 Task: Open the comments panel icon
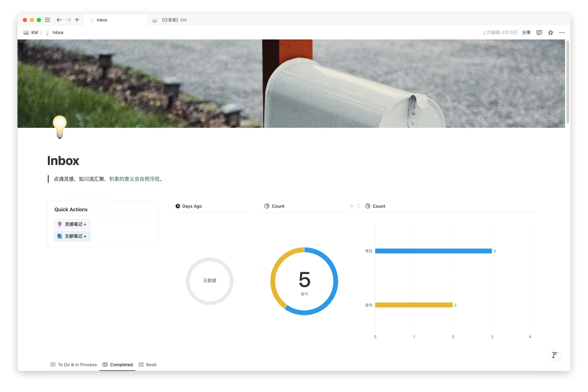(x=539, y=32)
